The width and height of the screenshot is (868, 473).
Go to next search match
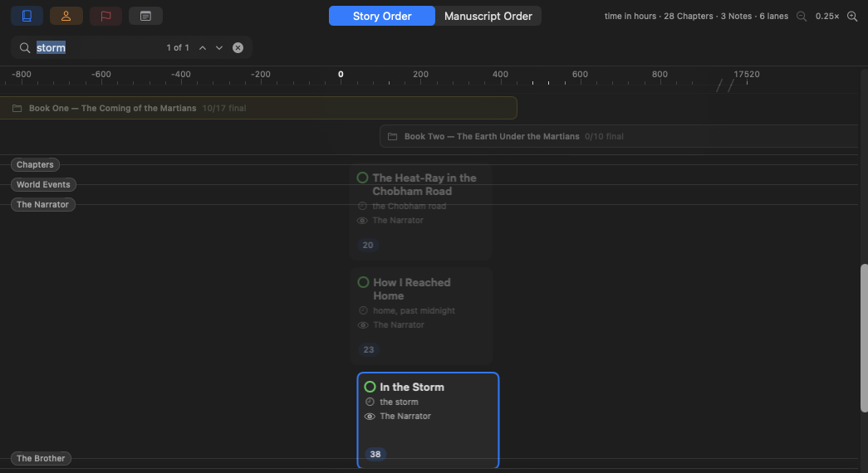click(219, 47)
